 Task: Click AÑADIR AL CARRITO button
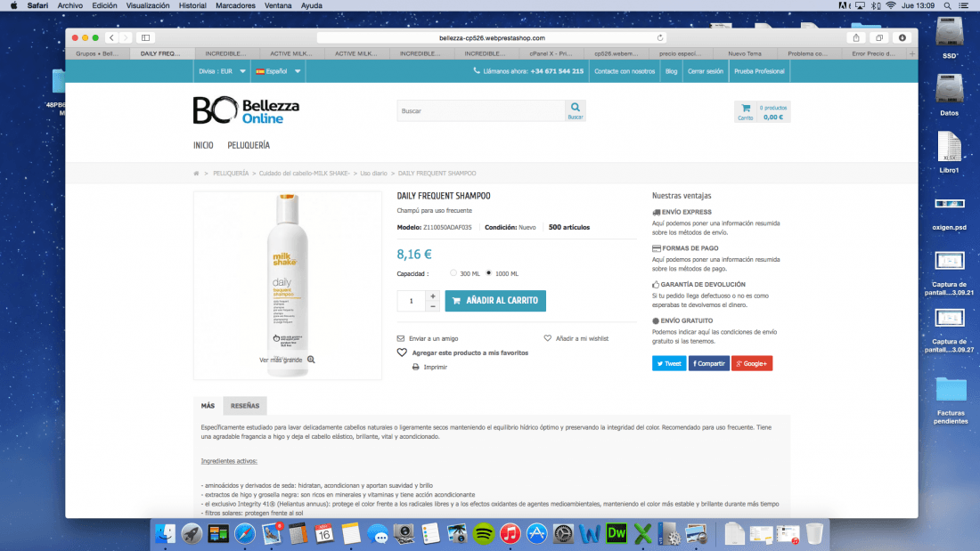click(x=495, y=301)
